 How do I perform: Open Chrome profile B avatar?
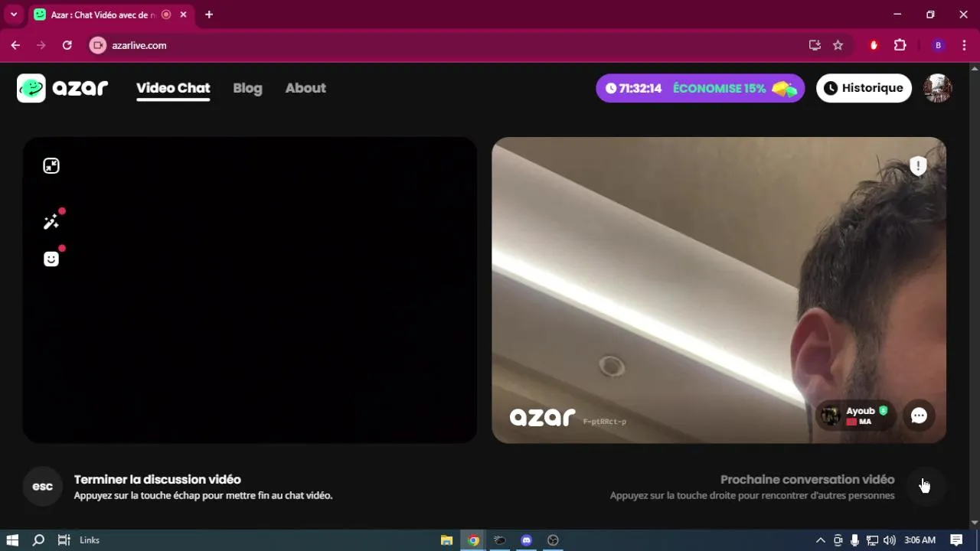point(938,45)
